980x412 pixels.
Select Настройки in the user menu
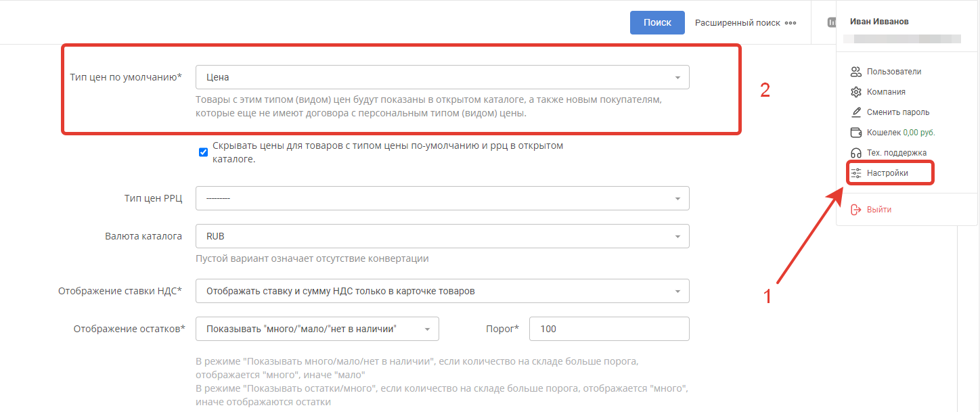pyautogui.click(x=887, y=173)
